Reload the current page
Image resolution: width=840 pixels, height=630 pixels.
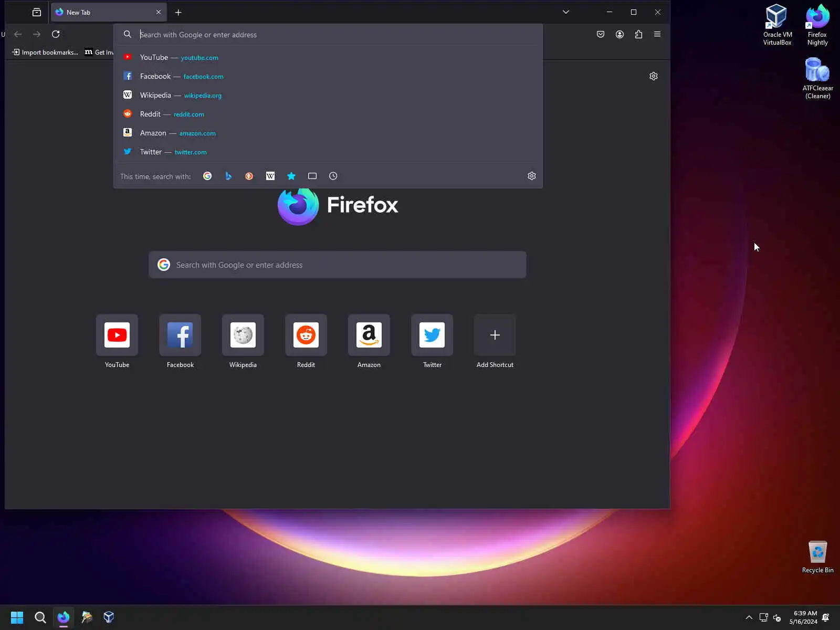point(56,34)
